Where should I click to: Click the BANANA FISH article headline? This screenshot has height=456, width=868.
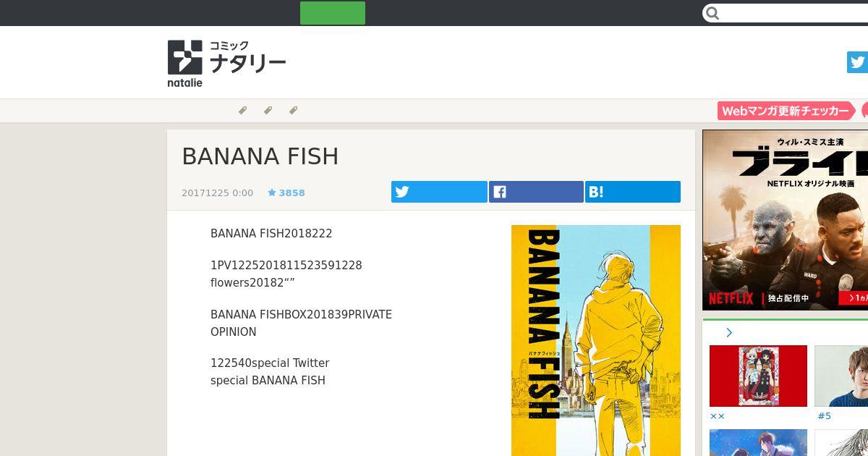pyautogui.click(x=260, y=156)
